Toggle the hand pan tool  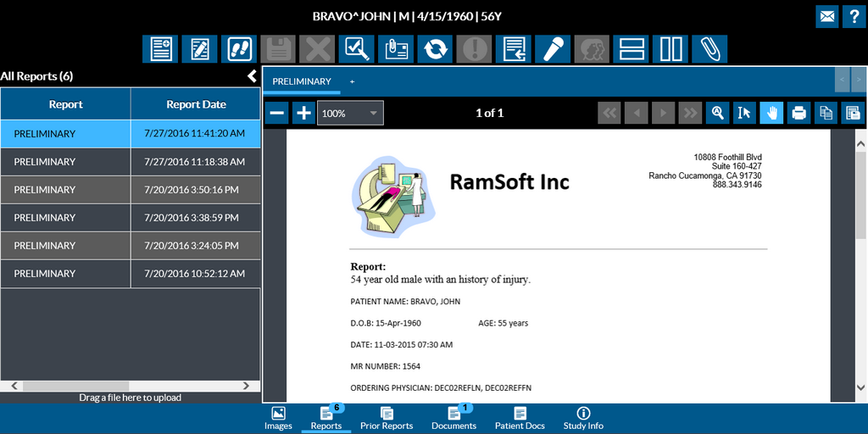coord(771,113)
